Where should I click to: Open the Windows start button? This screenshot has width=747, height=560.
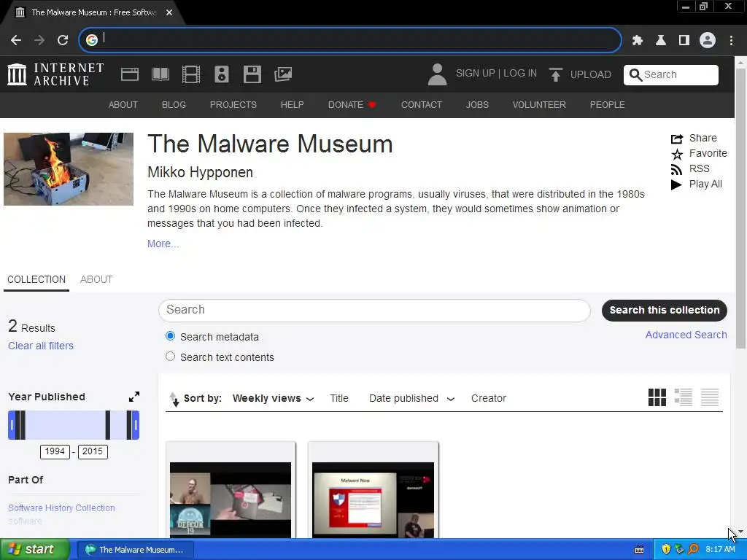[34, 549]
